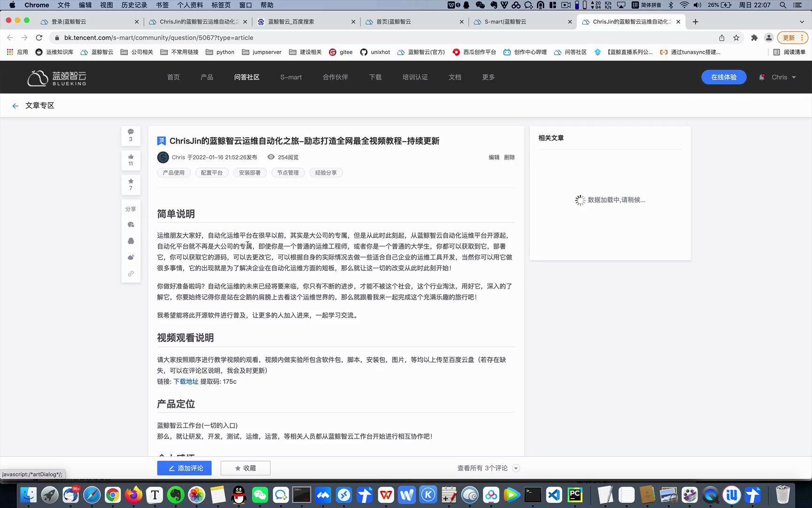Image resolution: width=812 pixels, height=508 pixels.
Task: Click the 安装部署 tag
Action: tap(250, 173)
